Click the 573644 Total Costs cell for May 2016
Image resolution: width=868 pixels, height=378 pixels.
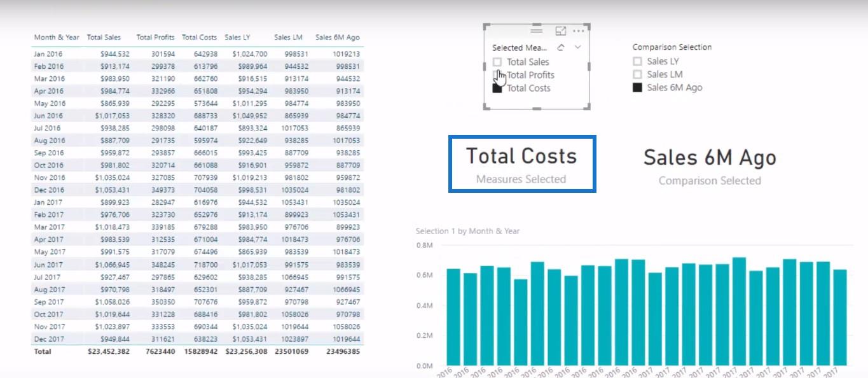point(205,104)
